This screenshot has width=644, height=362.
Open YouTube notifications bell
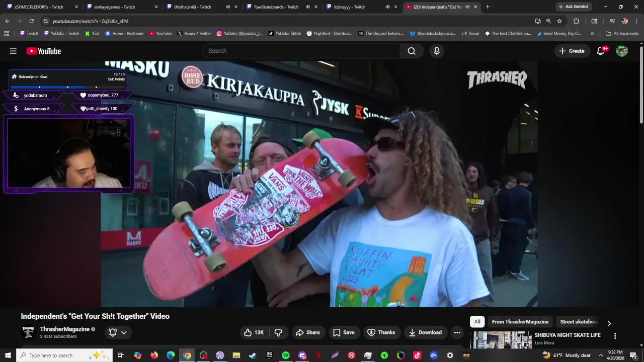click(601, 51)
